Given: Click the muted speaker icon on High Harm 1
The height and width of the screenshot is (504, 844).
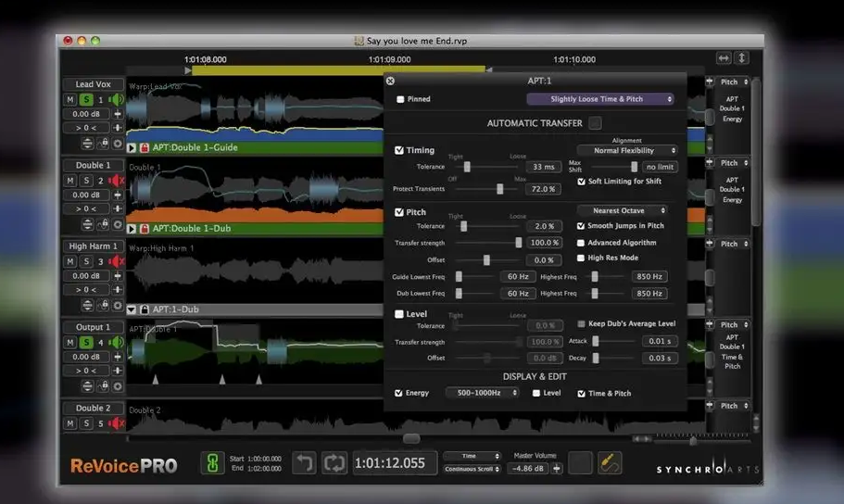Looking at the screenshot, I should (116, 261).
